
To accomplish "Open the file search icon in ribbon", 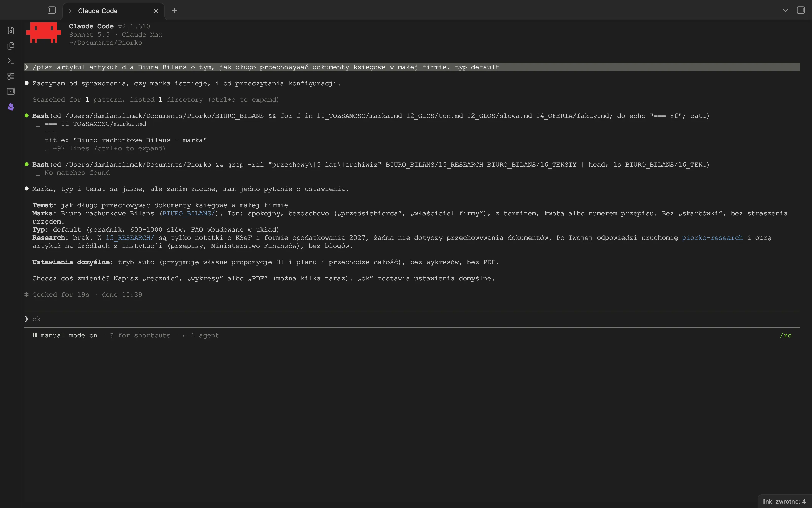I will [x=11, y=30].
